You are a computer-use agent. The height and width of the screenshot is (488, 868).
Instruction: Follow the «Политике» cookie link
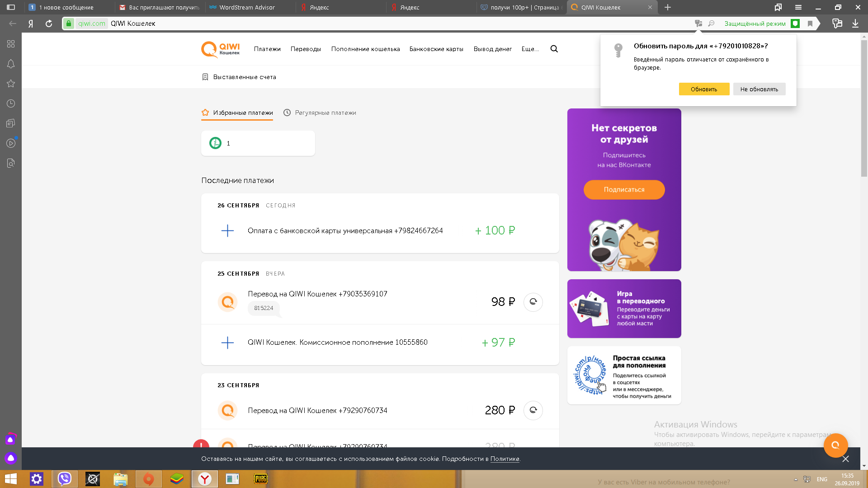505,459
